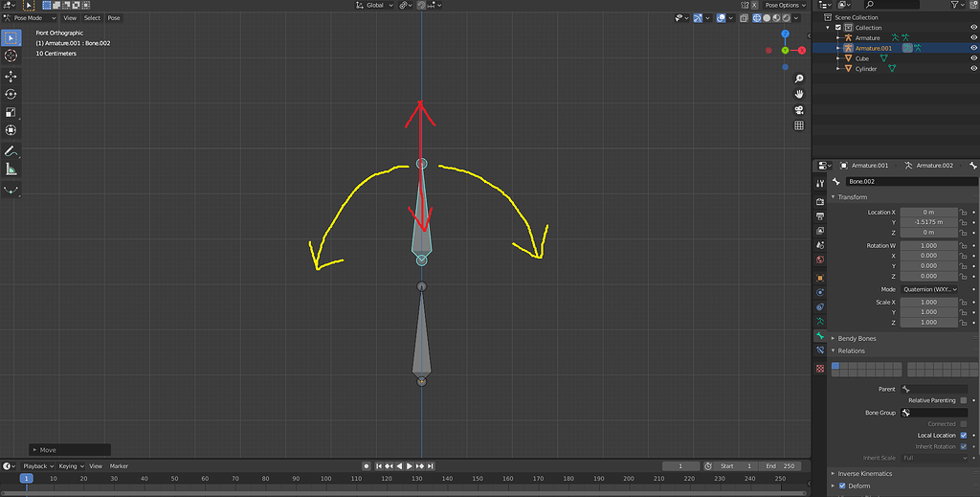
Task: Open the Texture properties tab
Action: 820,369
